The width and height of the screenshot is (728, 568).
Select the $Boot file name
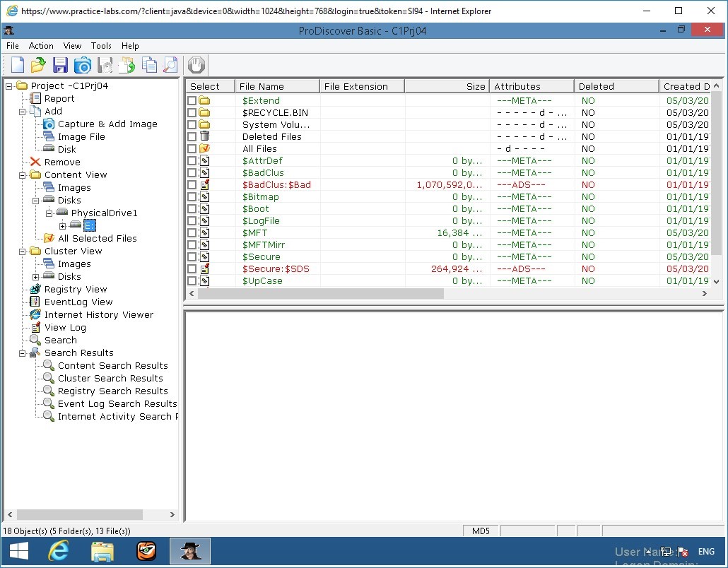[x=256, y=209]
